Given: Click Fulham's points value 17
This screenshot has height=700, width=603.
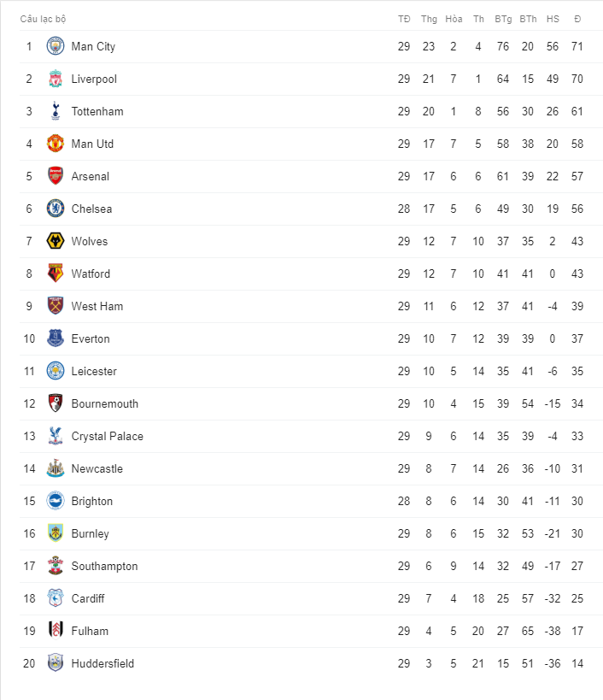Looking at the screenshot, I should click(x=577, y=632).
